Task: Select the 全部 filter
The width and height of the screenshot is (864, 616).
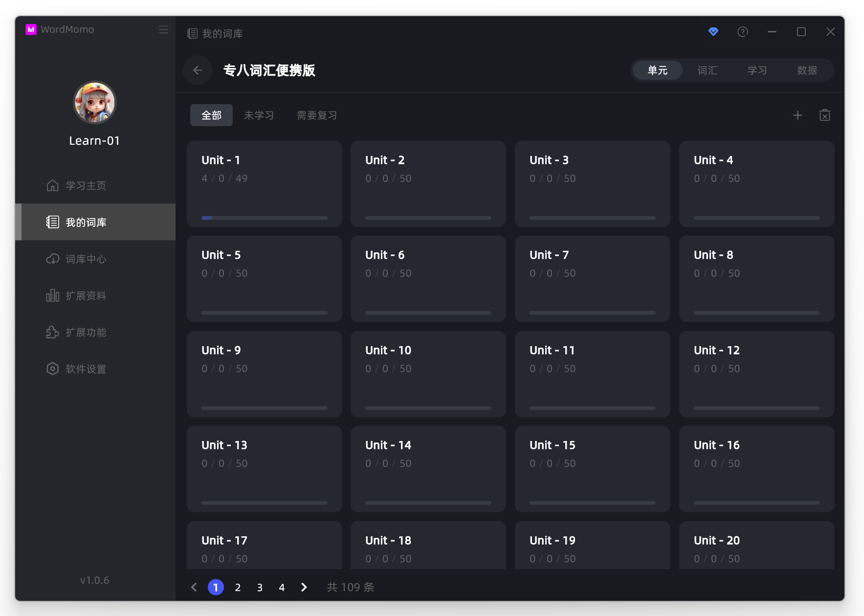Action: coord(211,115)
